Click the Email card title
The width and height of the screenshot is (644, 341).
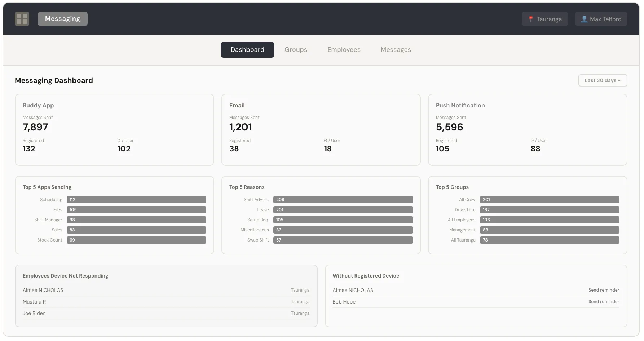click(237, 105)
